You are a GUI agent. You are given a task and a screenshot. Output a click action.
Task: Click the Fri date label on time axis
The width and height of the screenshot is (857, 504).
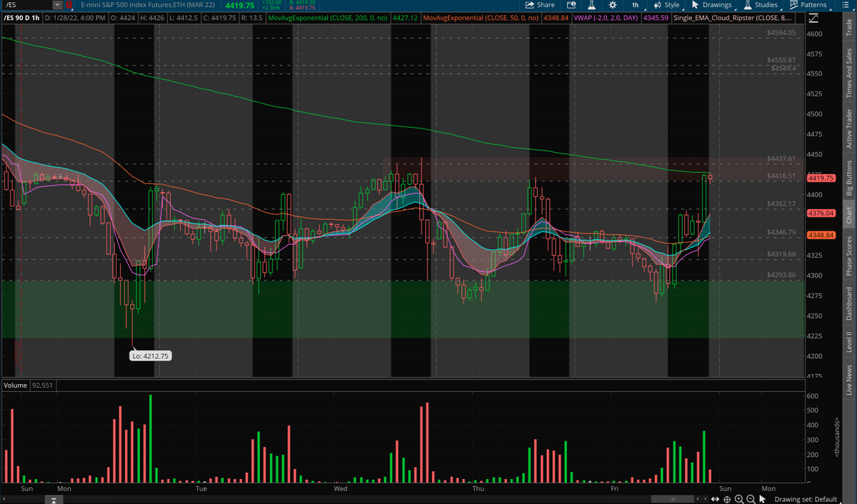(x=614, y=489)
